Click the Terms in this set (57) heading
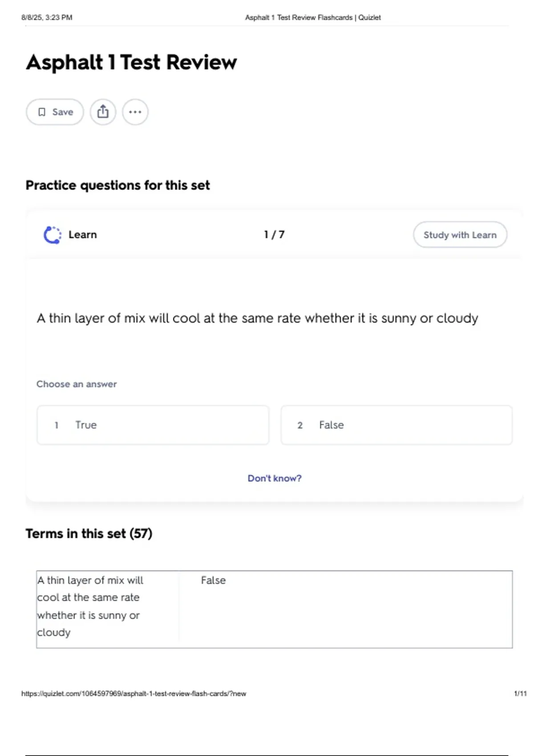This screenshot has width=534, height=756. (89, 534)
